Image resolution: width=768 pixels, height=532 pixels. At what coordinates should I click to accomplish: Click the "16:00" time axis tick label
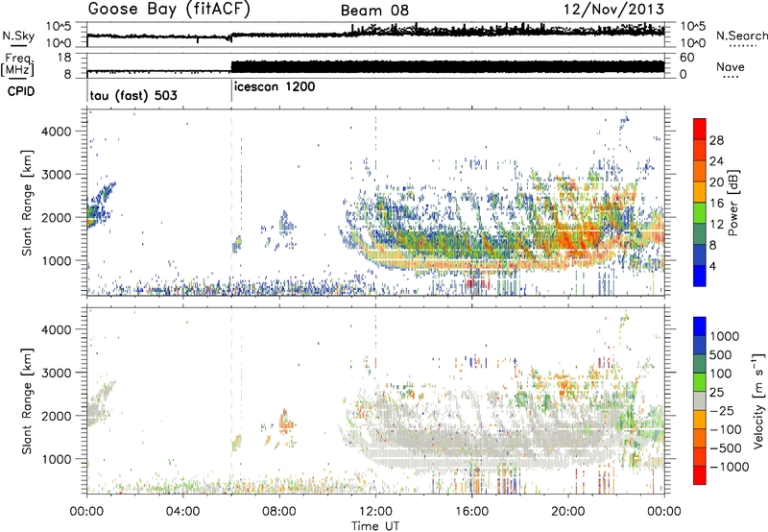tap(471, 512)
